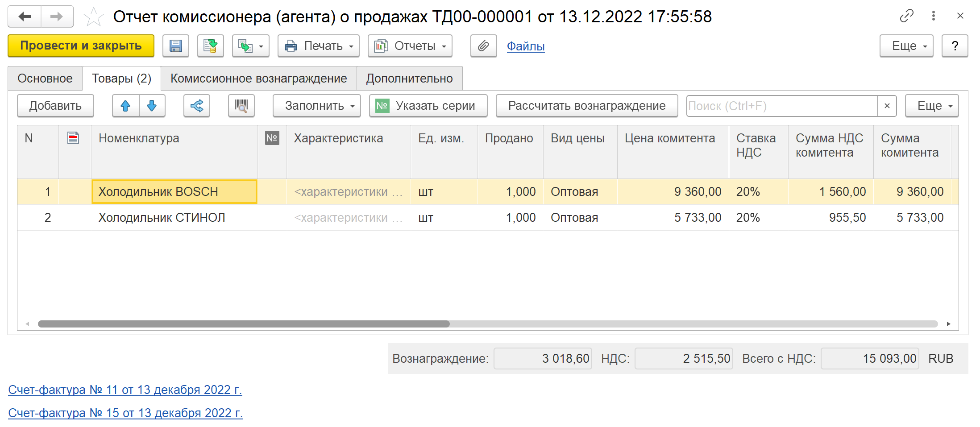This screenshot has width=980, height=427.
Task: Click the split row share icon
Action: coord(197,106)
